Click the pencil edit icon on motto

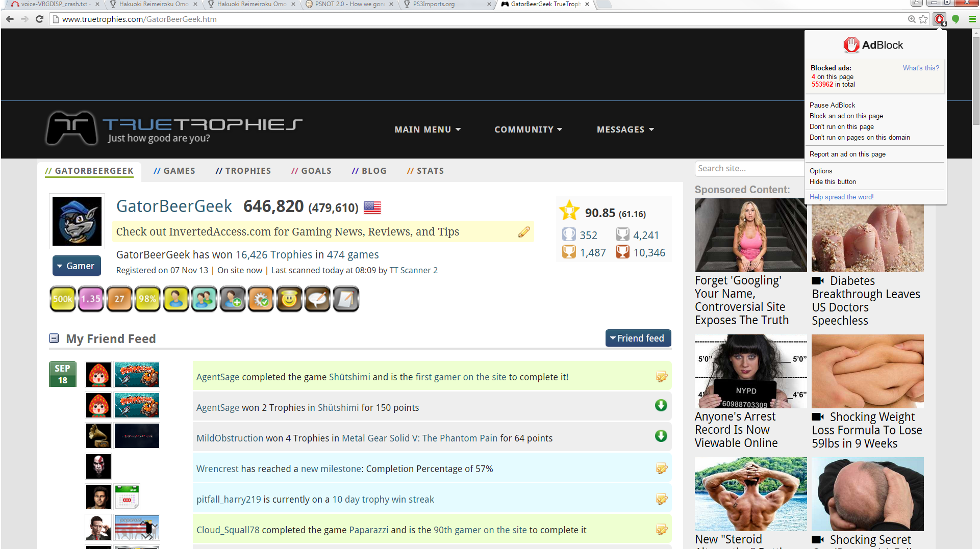pos(524,232)
